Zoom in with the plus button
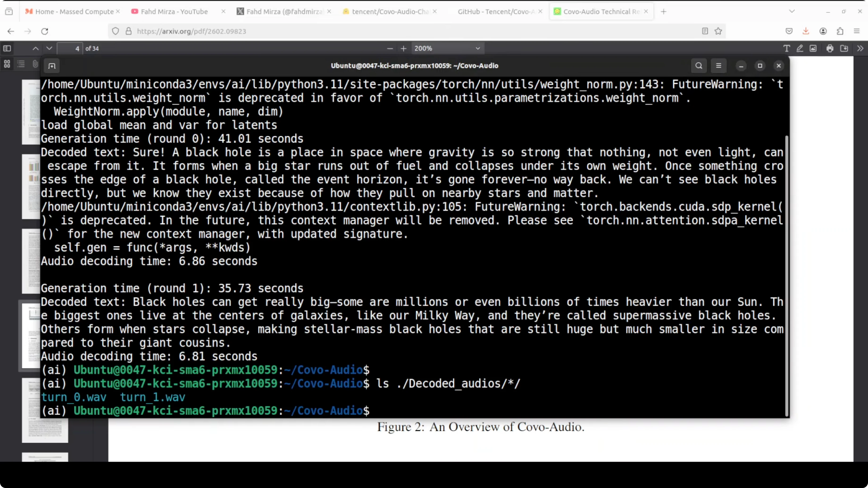 pos(403,49)
